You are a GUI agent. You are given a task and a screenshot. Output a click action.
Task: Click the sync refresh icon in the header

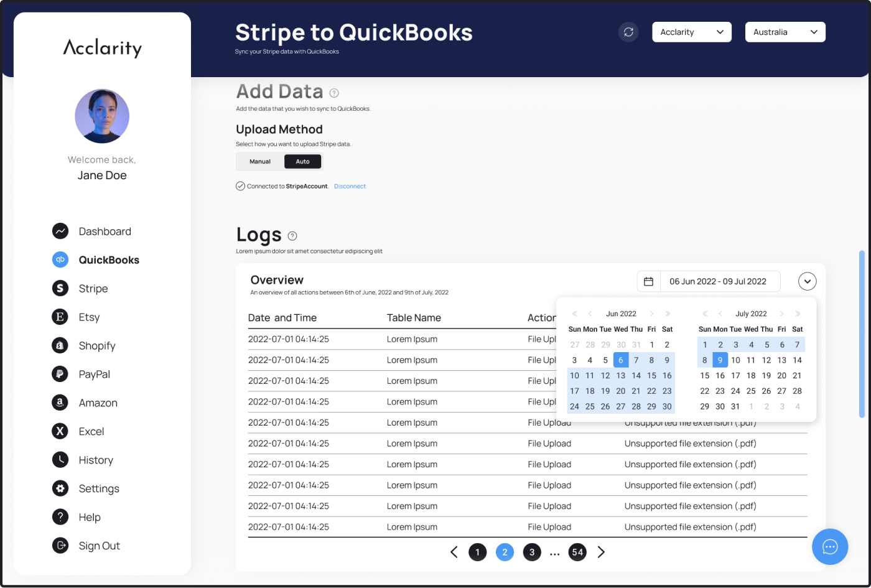(628, 32)
